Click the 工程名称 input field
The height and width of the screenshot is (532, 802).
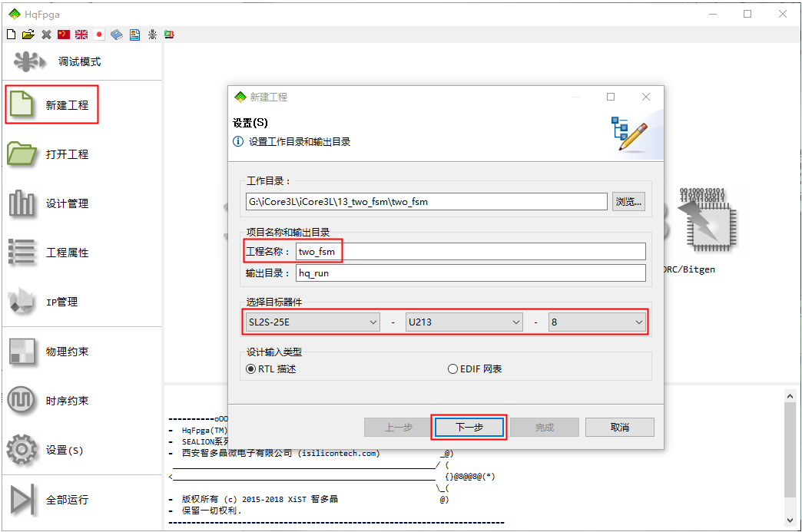[x=470, y=252]
